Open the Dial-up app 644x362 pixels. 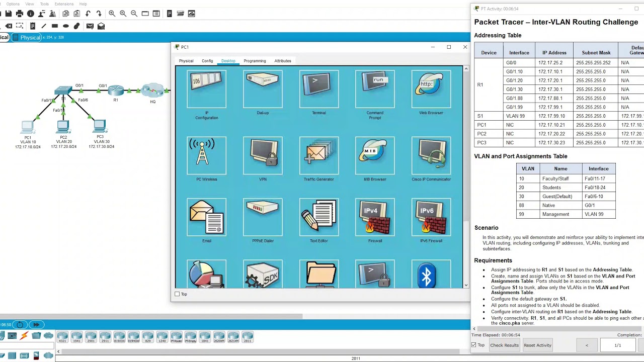[263, 89]
